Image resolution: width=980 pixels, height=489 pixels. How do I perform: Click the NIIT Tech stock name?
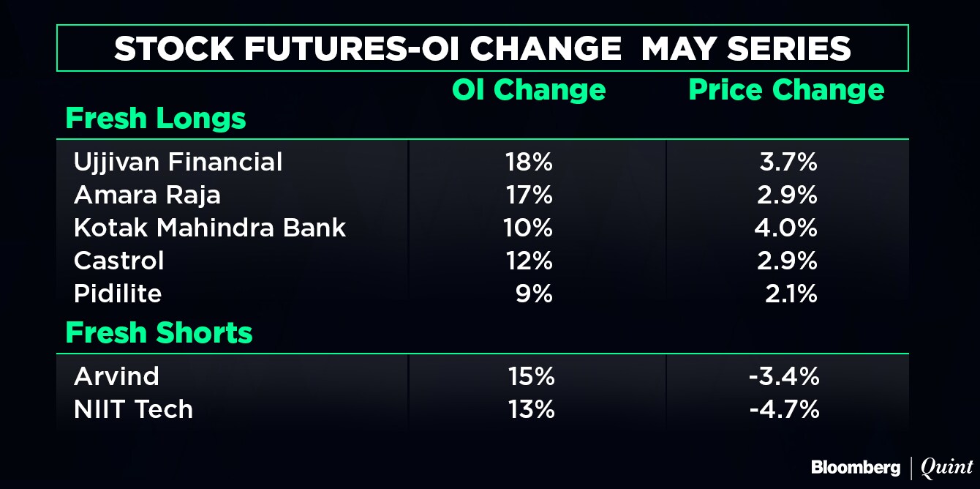pos(133,409)
